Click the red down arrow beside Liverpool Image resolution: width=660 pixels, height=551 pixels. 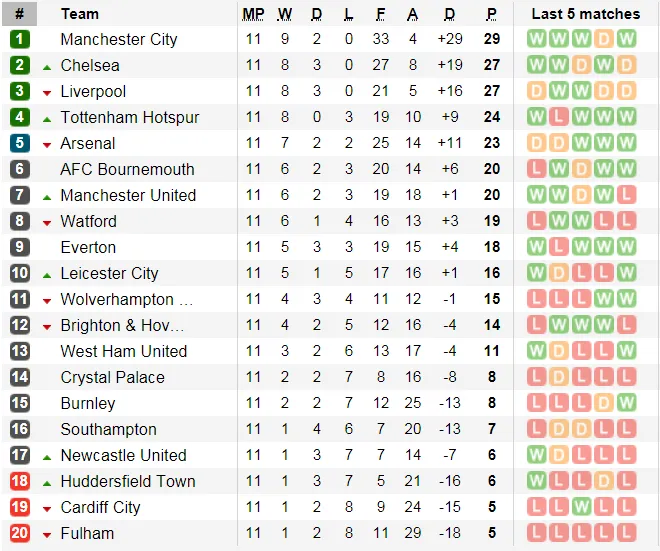click(x=47, y=92)
